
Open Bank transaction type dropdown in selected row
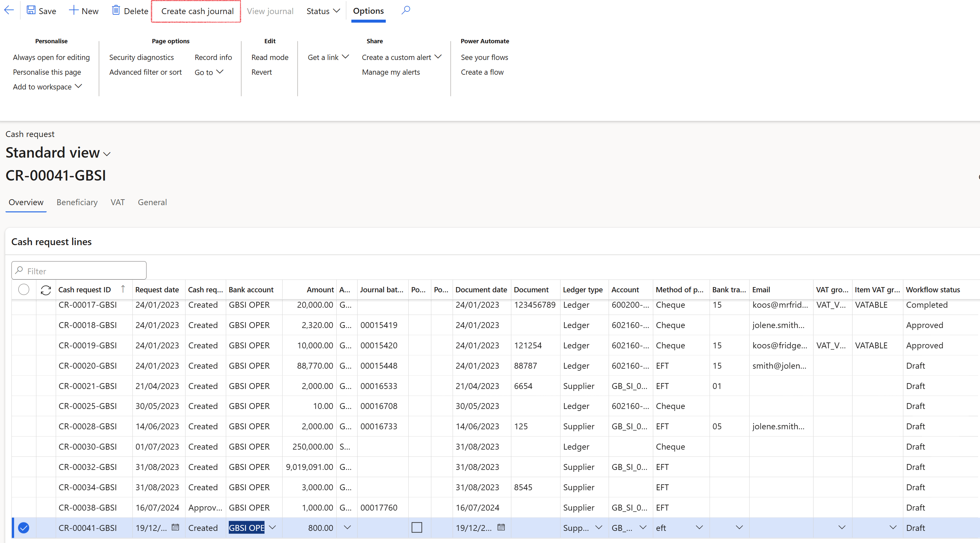click(739, 527)
